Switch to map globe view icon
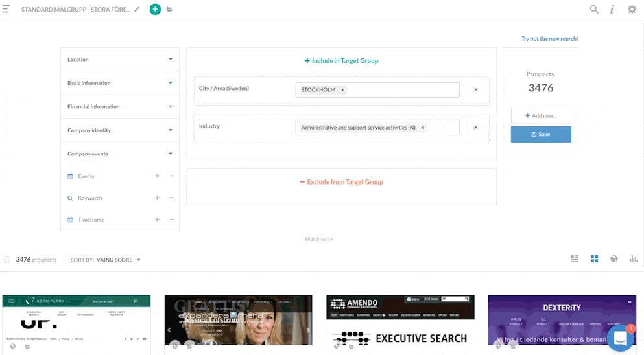Viewport: 644px width, 355px height. [614, 259]
